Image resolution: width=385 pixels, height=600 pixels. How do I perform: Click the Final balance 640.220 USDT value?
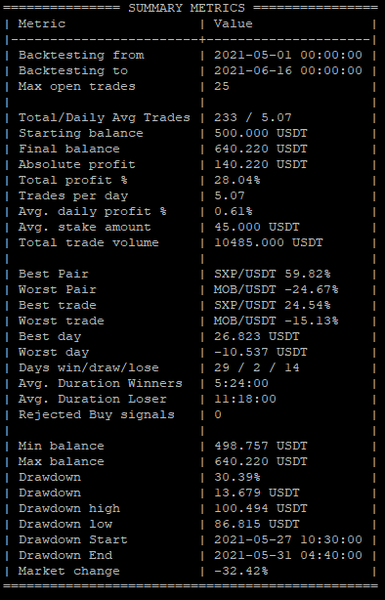261,149
